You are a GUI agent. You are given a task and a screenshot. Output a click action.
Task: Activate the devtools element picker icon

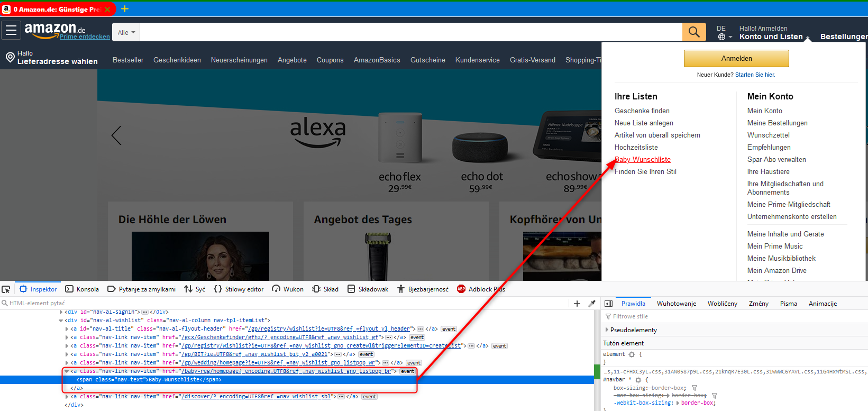6,289
